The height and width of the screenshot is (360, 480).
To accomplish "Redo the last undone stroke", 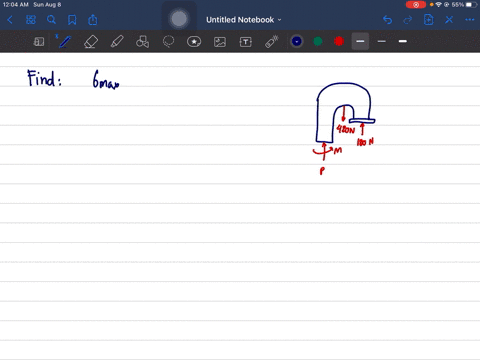I will pyautogui.click(x=408, y=20).
